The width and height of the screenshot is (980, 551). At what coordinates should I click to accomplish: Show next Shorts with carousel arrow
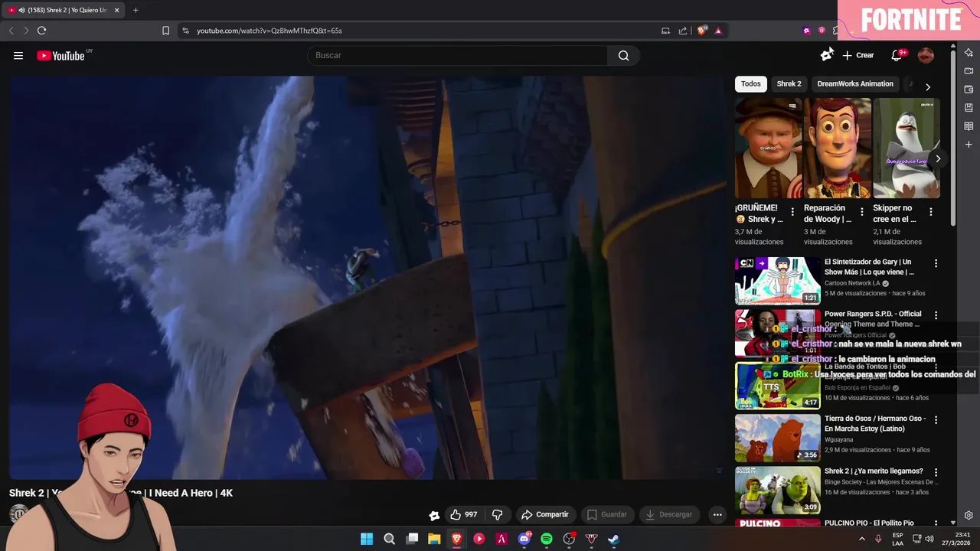tap(938, 159)
